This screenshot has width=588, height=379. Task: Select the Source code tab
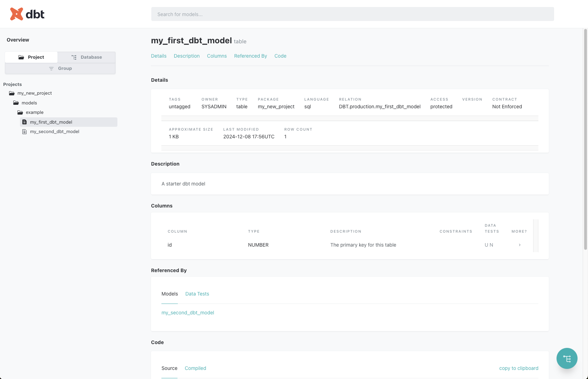tap(169, 368)
